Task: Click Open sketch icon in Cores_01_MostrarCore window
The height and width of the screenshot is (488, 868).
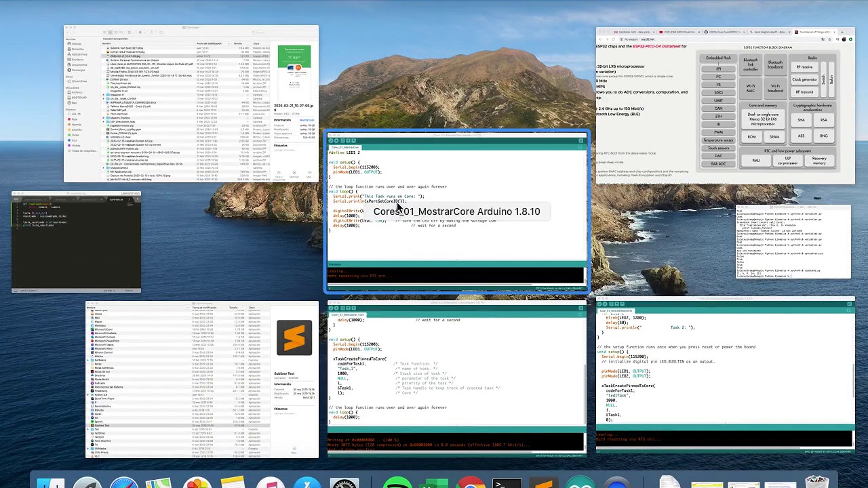Action: 349,141
